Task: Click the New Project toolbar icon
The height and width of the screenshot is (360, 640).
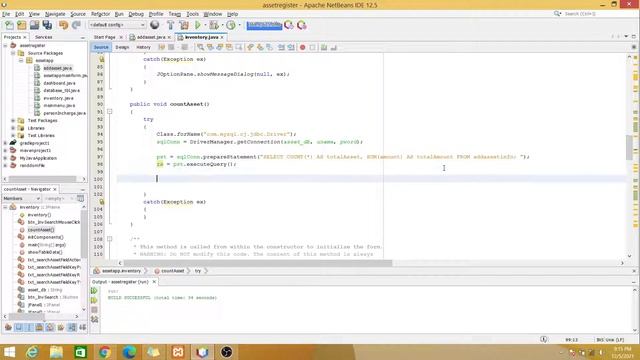Action: click(22, 25)
